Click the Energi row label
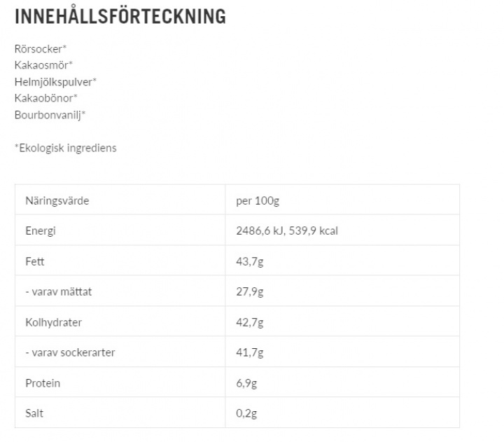The width and height of the screenshot is (504, 442). pyautogui.click(x=41, y=230)
